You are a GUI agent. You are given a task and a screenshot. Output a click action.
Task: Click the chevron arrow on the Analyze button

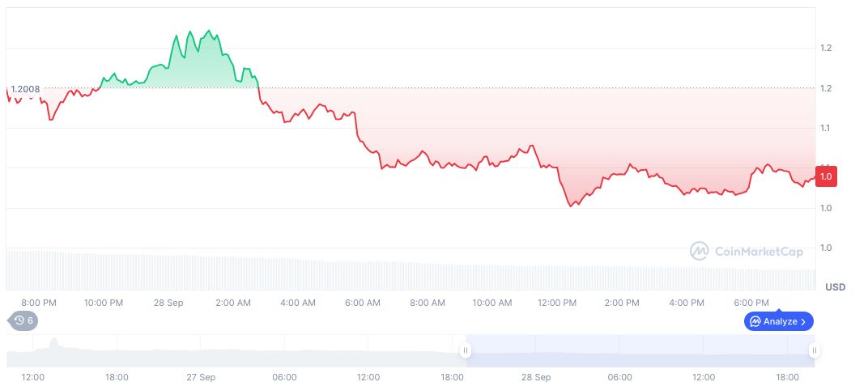click(x=803, y=321)
